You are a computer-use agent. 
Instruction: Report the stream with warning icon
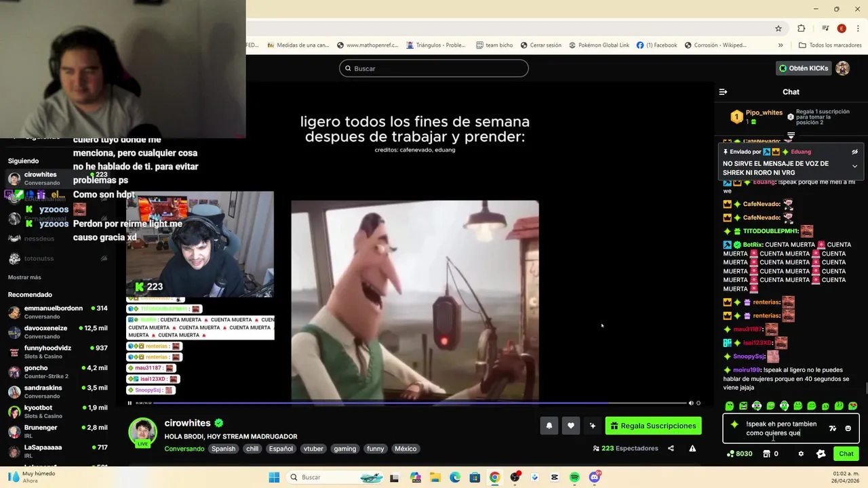(x=692, y=448)
